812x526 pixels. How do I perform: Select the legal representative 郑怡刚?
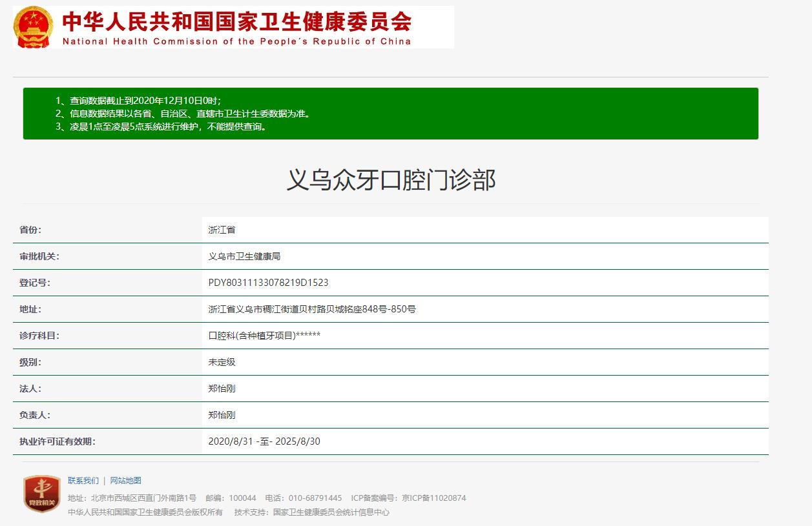click(220, 388)
